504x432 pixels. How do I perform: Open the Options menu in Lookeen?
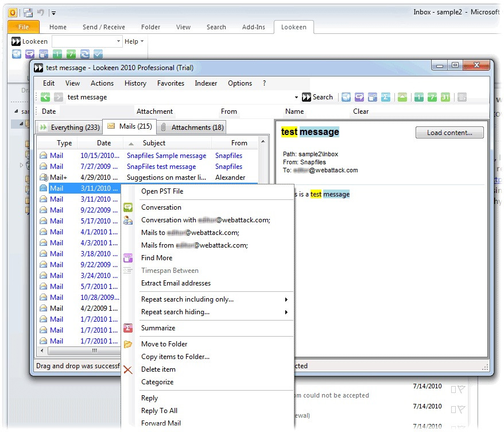[240, 83]
